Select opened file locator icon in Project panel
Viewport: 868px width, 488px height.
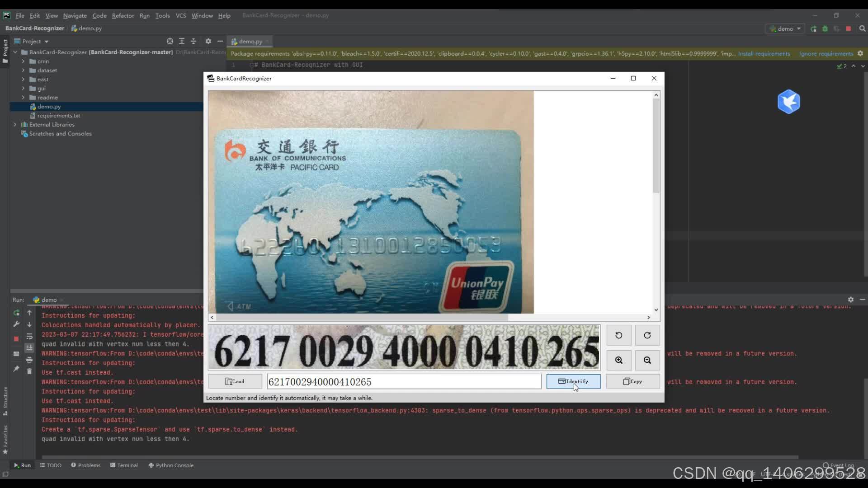click(x=170, y=41)
